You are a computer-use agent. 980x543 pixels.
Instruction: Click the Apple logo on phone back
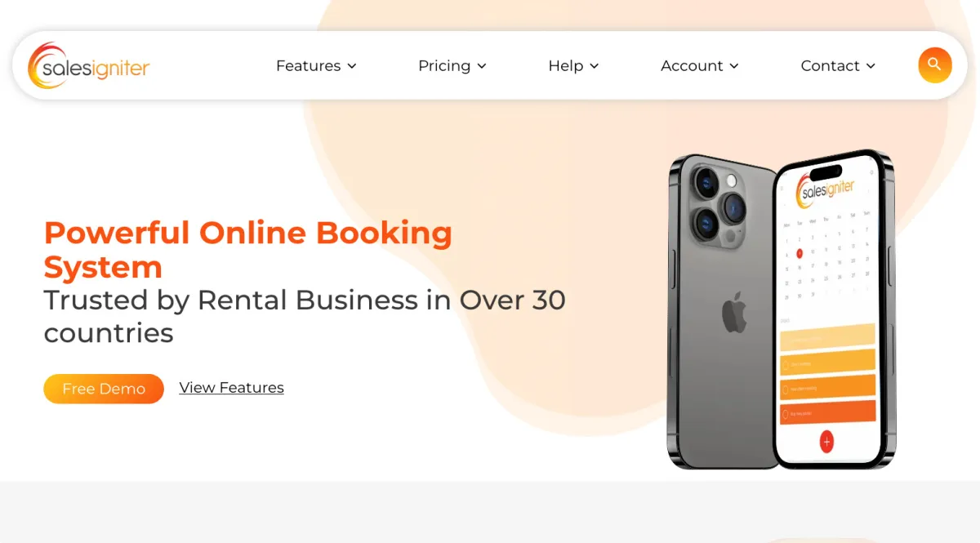click(x=734, y=312)
